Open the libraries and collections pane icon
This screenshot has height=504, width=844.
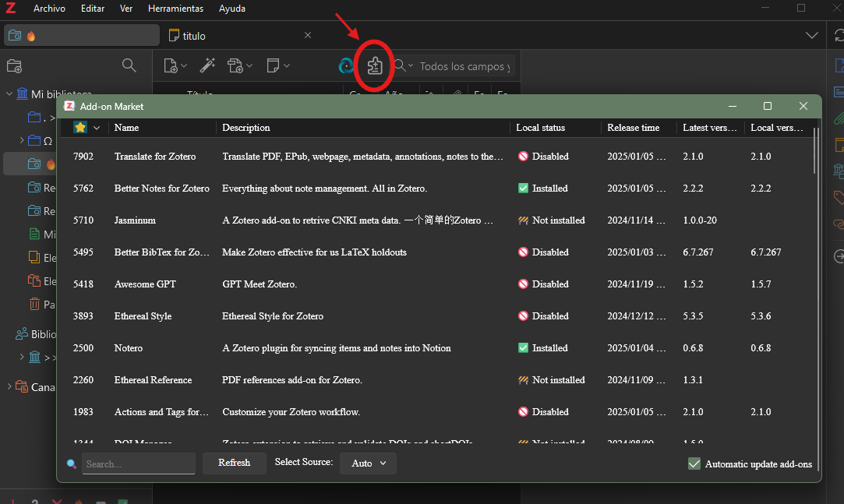839,171
